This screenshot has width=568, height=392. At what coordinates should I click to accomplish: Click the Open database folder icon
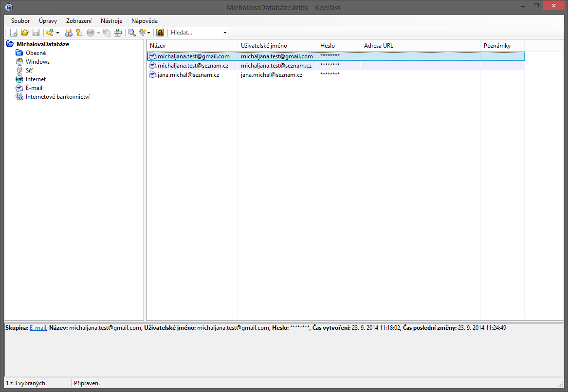coord(24,33)
